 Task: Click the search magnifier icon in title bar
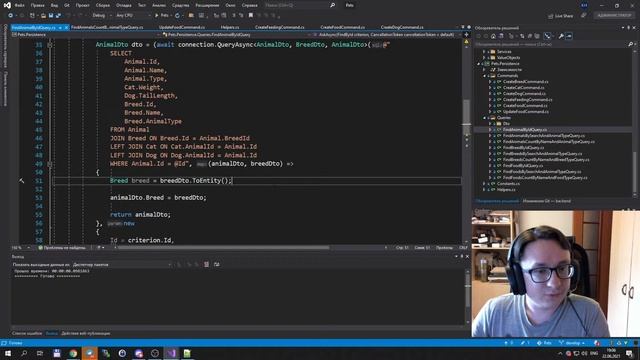click(333, 5)
